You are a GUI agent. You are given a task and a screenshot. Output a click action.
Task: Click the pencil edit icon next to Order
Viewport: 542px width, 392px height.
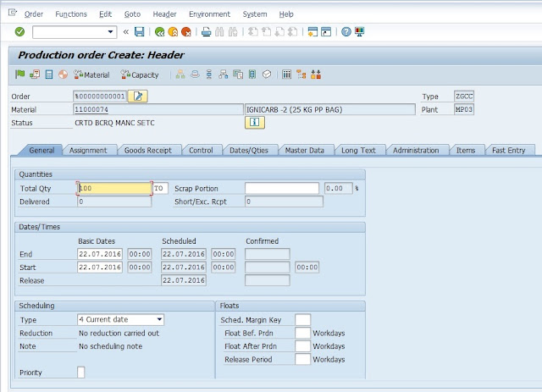click(x=138, y=97)
